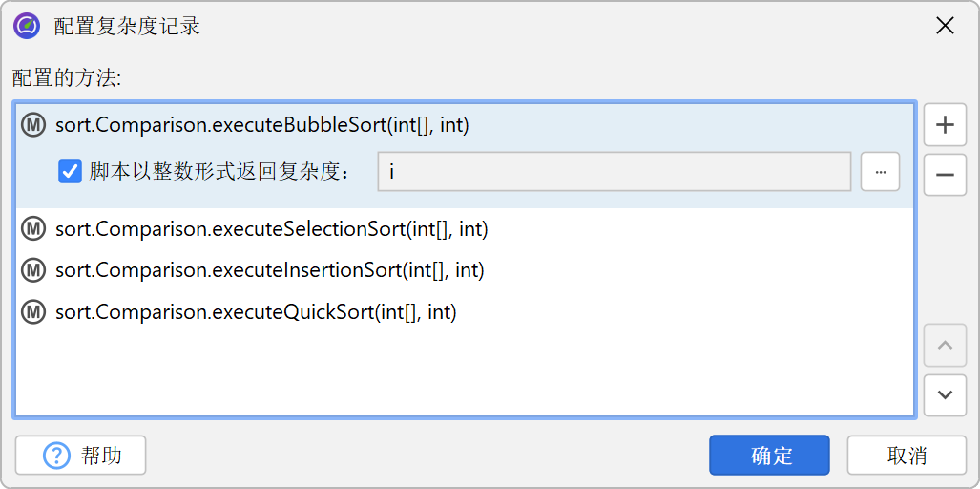Click the executeSelectionSort method icon
The image size is (980, 489).
[34, 228]
